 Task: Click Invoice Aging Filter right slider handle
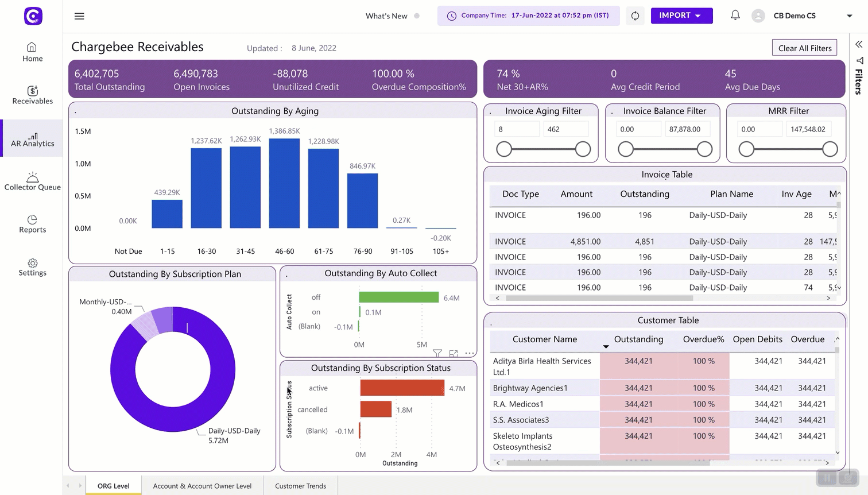click(x=583, y=149)
